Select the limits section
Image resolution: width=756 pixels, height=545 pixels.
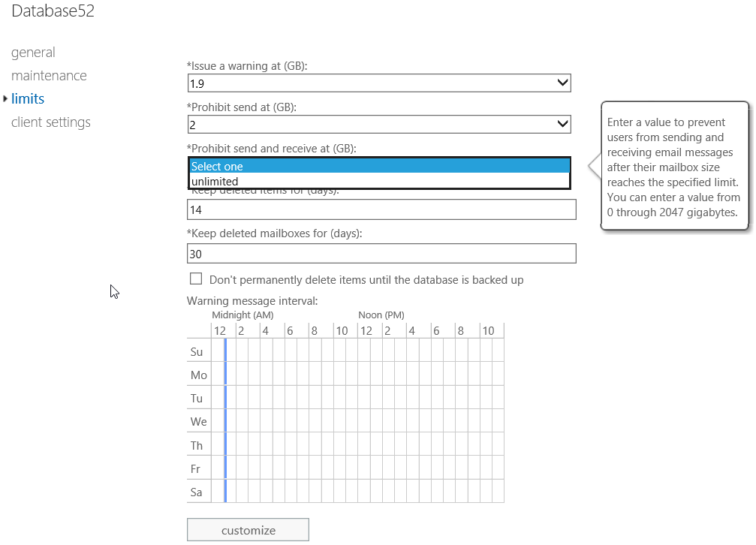point(28,98)
